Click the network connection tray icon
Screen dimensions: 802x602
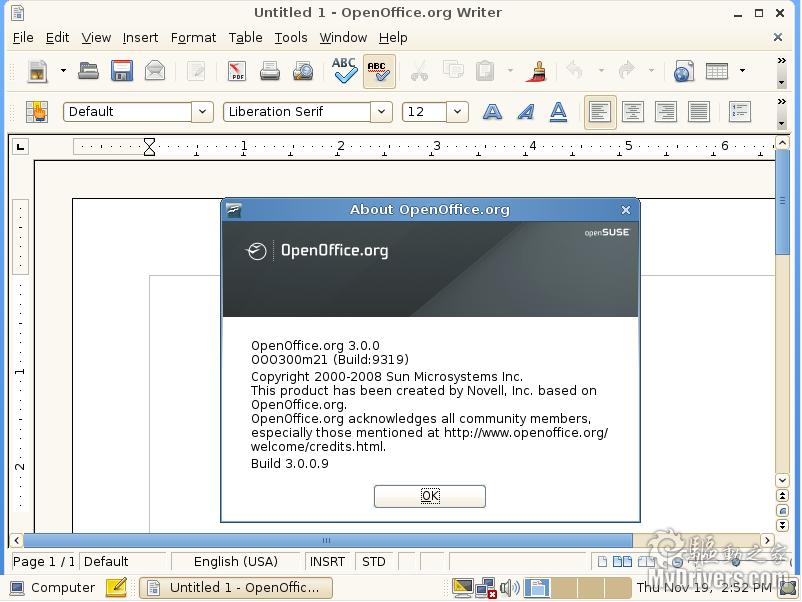tap(485, 588)
